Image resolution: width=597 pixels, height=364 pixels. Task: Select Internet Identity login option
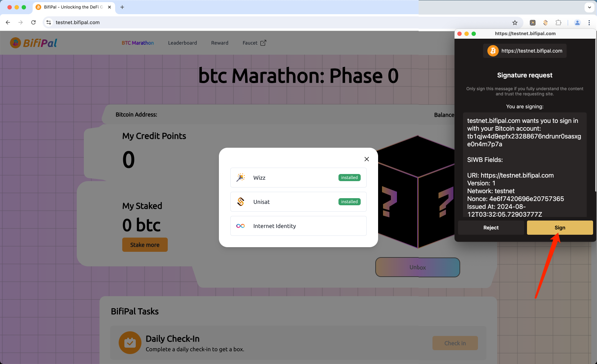pos(298,226)
